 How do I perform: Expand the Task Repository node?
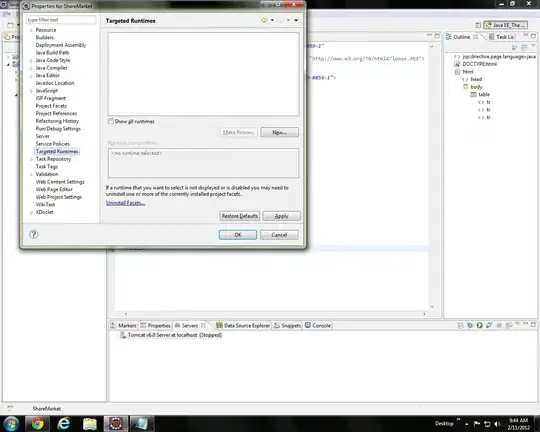pos(31,159)
